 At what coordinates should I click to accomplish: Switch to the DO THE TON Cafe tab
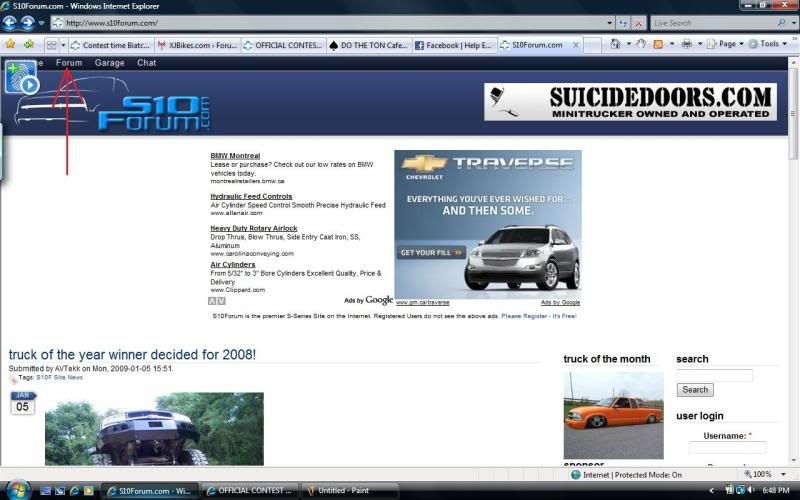click(x=369, y=45)
